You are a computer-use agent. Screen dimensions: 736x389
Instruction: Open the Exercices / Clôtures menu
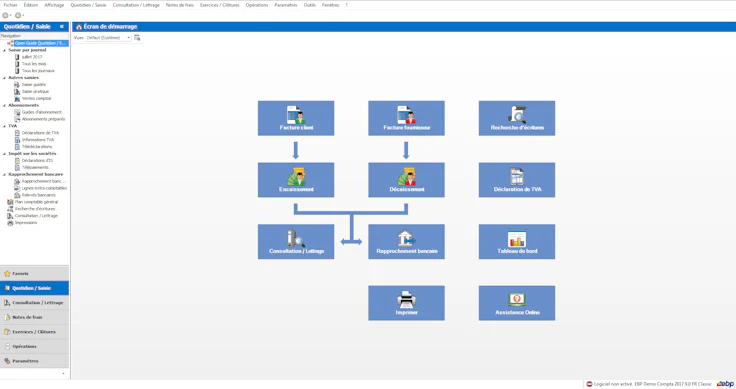pos(219,5)
